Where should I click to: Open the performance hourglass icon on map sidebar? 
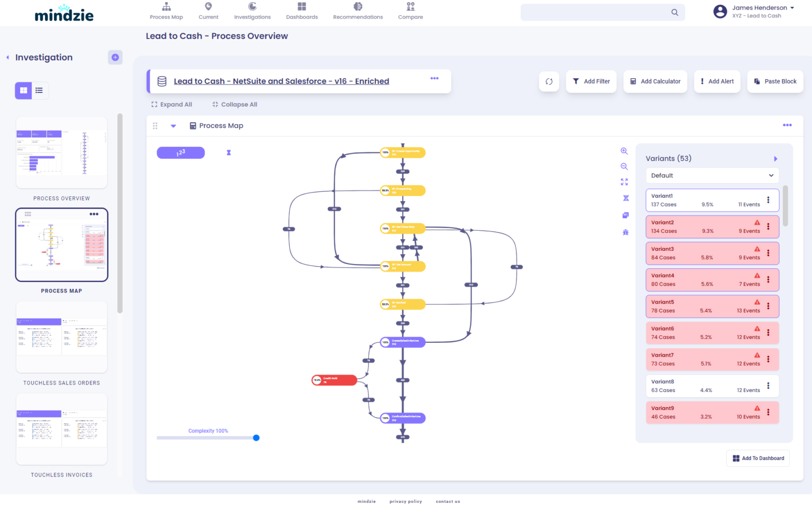pyautogui.click(x=626, y=198)
